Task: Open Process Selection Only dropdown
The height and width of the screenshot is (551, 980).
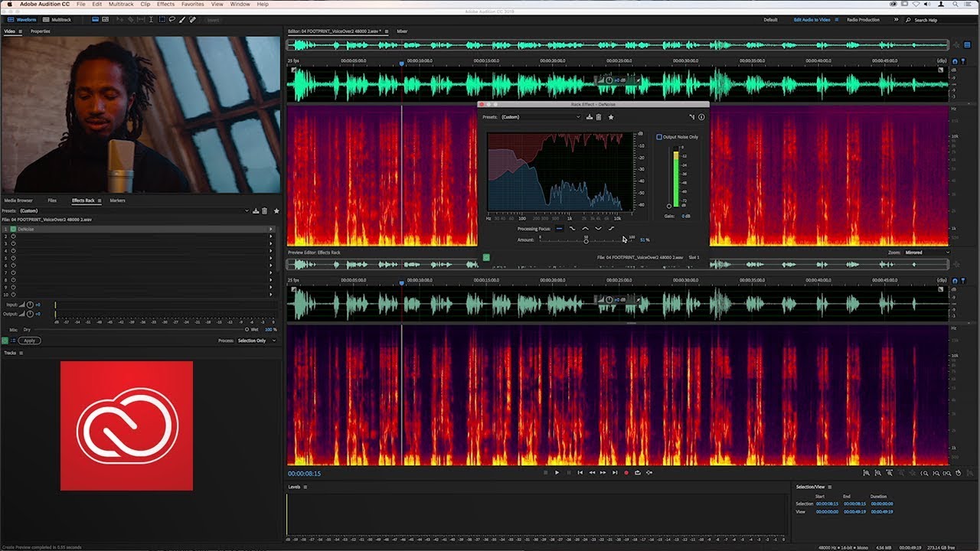Action: (256, 341)
